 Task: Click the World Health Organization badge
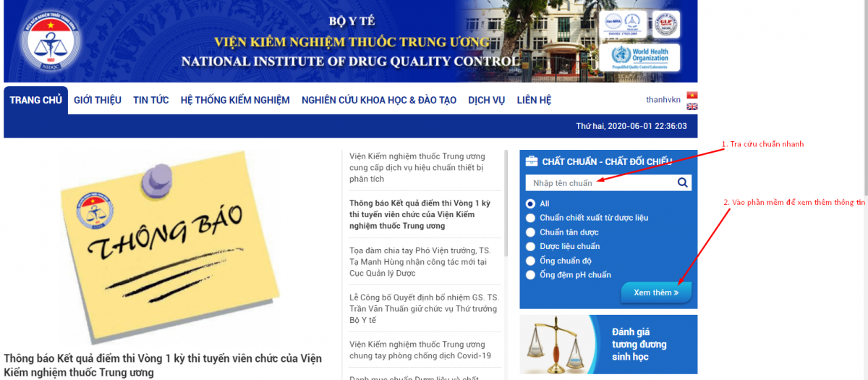(639, 58)
